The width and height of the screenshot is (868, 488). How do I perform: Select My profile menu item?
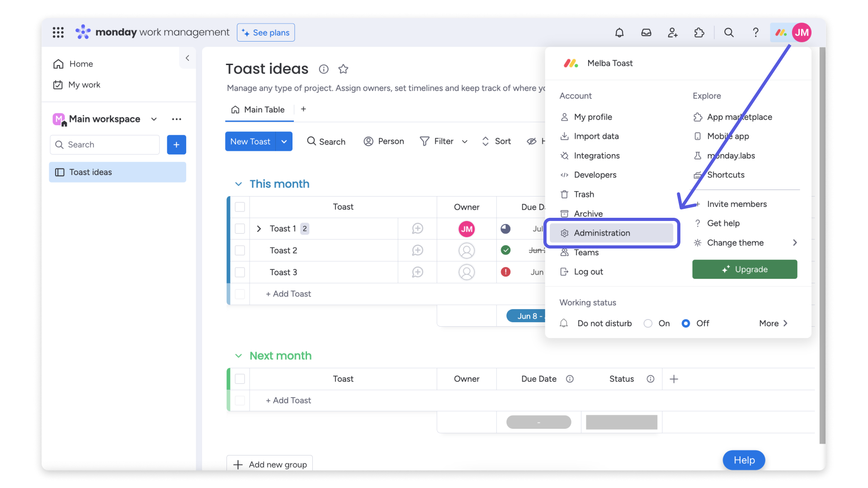[593, 117]
